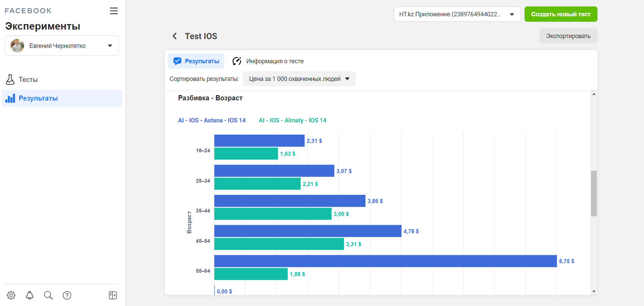The width and height of the screenshot is (644, 306).
Task: Open the hamburger menu in sidebar
Action: (x=114, y=11)
